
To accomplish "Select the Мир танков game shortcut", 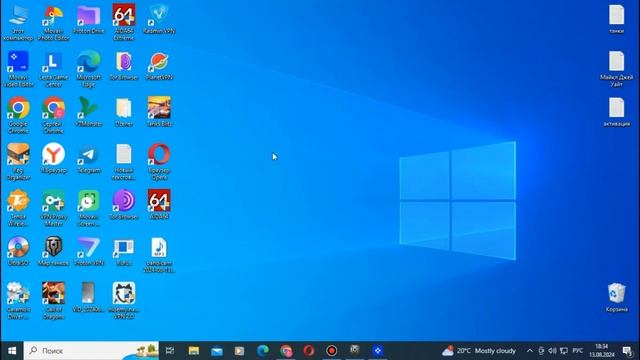I will tap(53, 251).
